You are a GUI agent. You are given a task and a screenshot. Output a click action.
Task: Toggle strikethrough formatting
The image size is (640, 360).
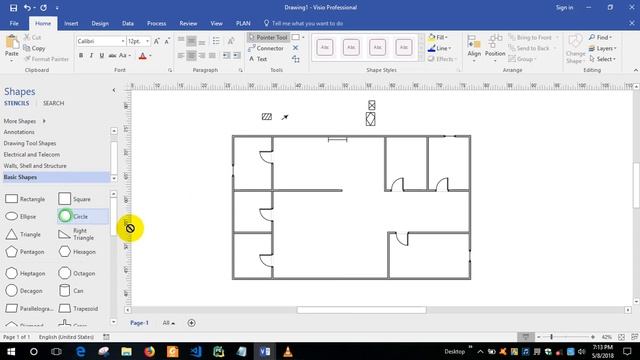112,56
